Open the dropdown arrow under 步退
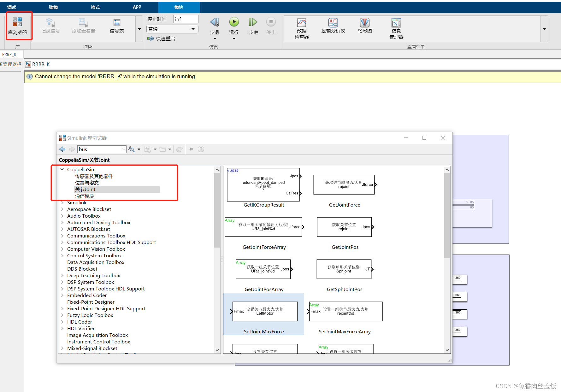Viewport: 561px width, 392px height. pyautogui.click(x=215, y=39)
